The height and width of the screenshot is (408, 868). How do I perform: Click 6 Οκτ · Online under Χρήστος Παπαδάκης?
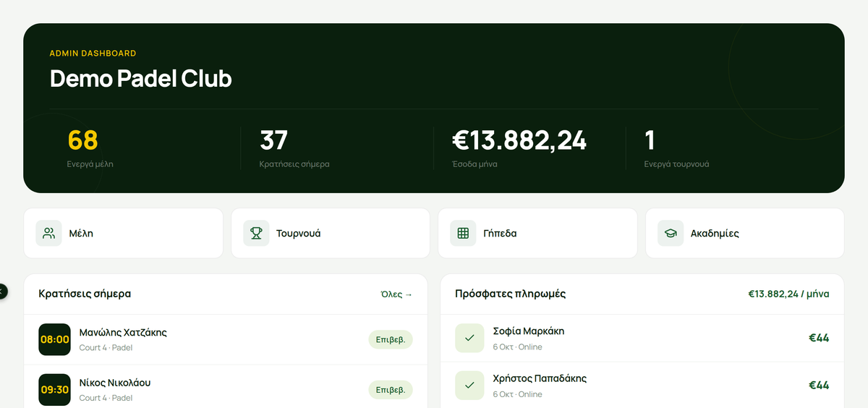517,394
